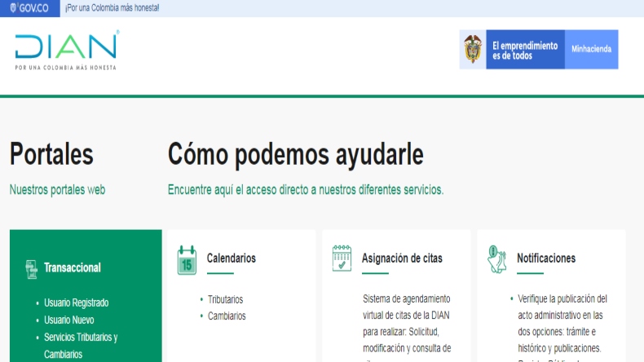The width and height of the screenshot is (644, 362).
Task: Click the Colombian coat of arms emblem
Action: (473, 49)
